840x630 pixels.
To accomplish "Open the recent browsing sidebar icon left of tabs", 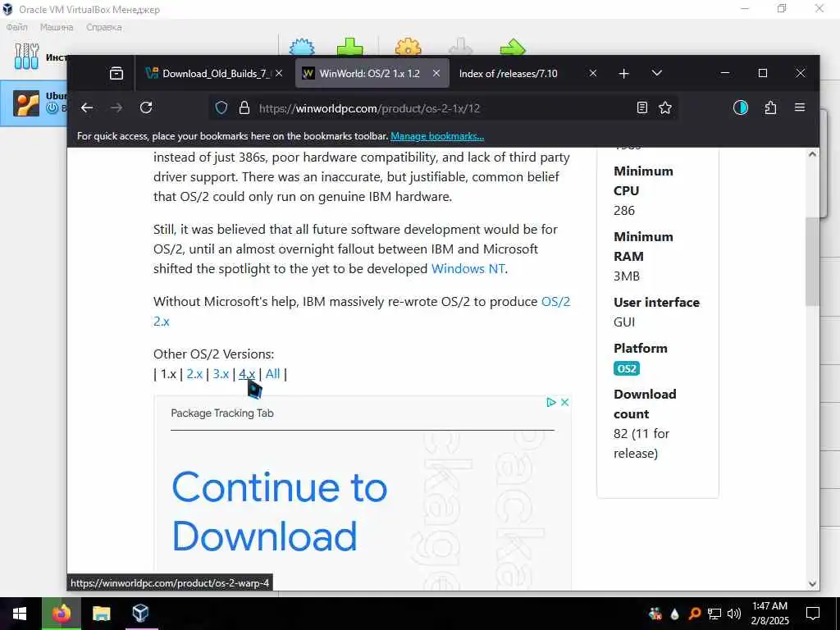I will point(116,73).
